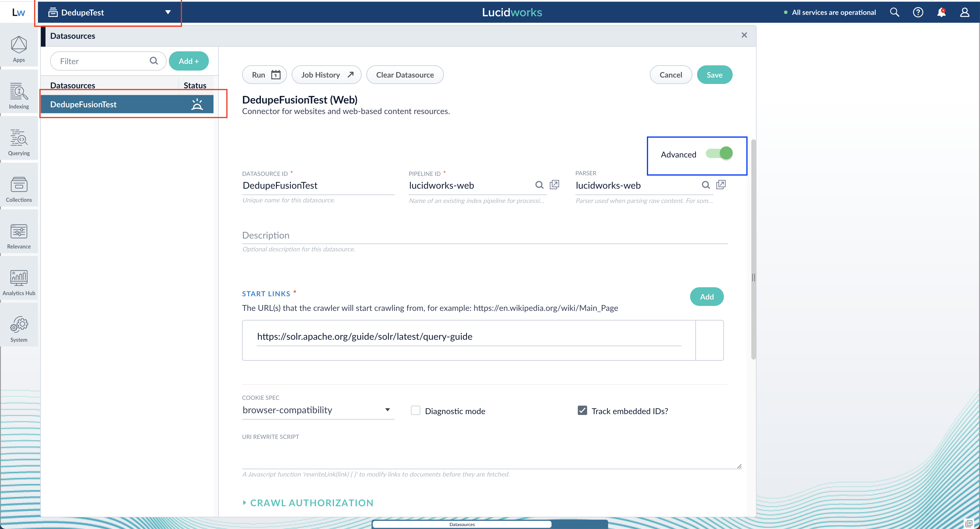Click Clear Datasource button

(x=405, y=75)
